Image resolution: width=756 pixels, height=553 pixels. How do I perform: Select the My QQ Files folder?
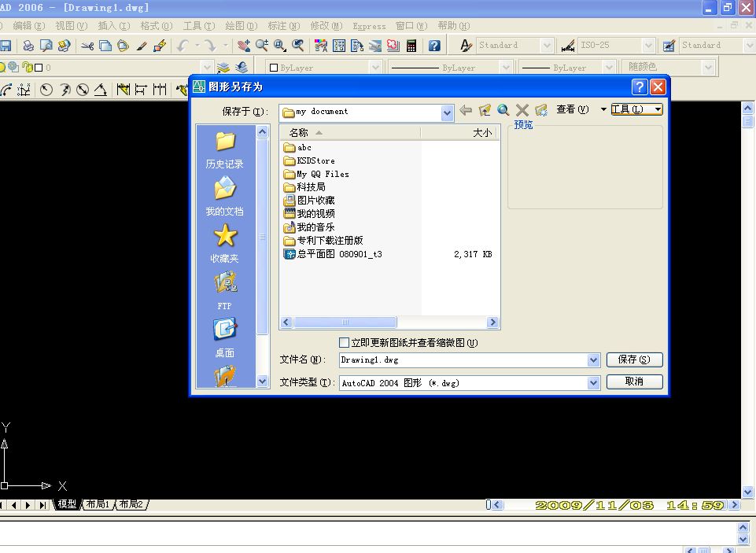pos(316,174)
